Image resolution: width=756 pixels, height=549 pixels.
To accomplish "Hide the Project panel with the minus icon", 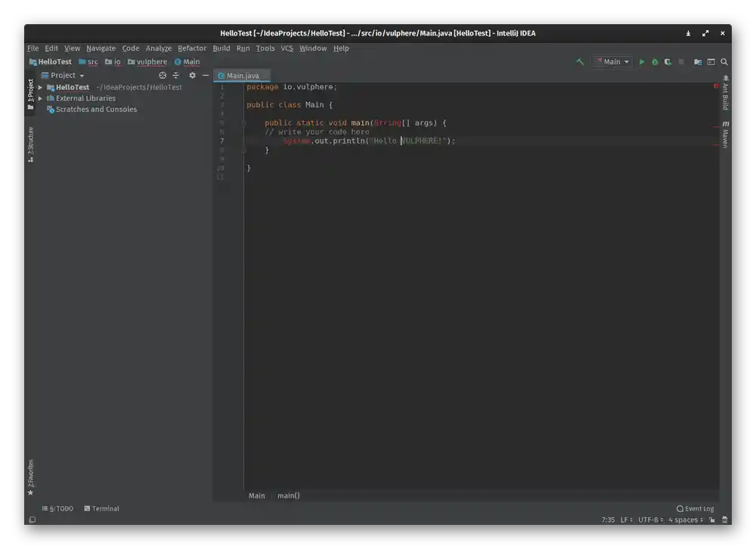I will [x=206, y=76].
